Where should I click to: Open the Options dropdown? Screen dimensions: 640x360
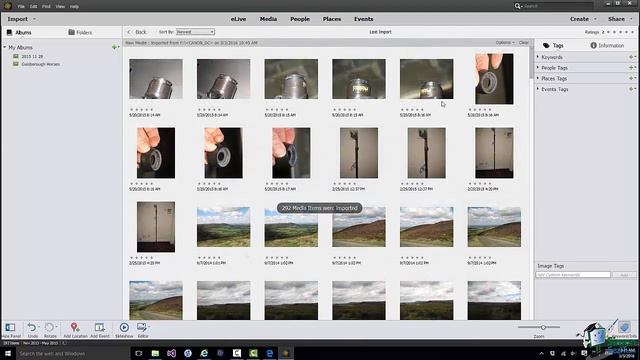pyautogui.click(x=505, y=43)
